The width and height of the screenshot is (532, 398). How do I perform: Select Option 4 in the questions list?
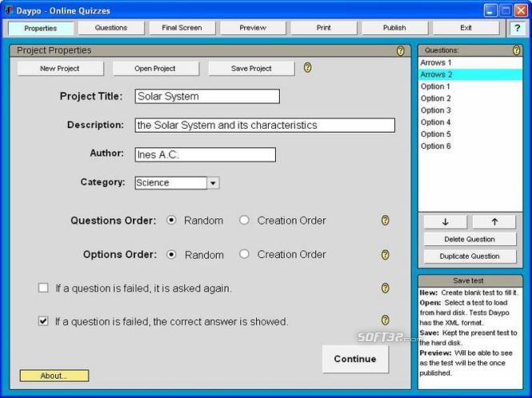click(x=470, y=122)
